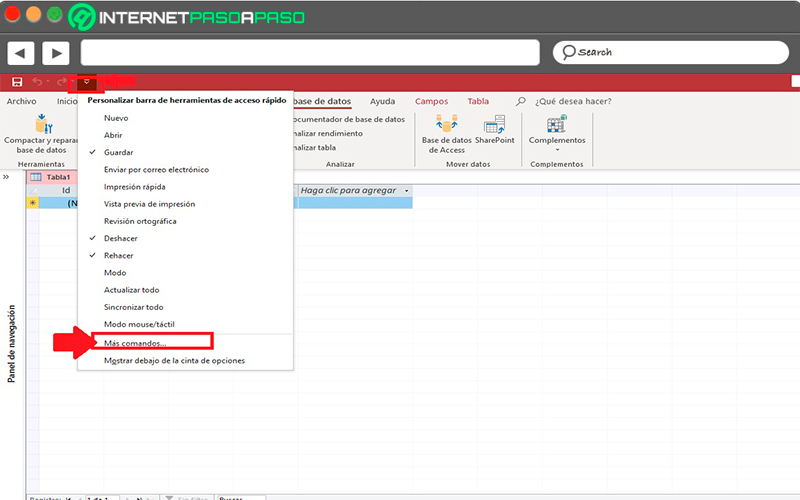This screenshot has height=500, width=800.
Task: Open the customize quick access toolbar dropdown arrow
Action: [x=87, y=81]
